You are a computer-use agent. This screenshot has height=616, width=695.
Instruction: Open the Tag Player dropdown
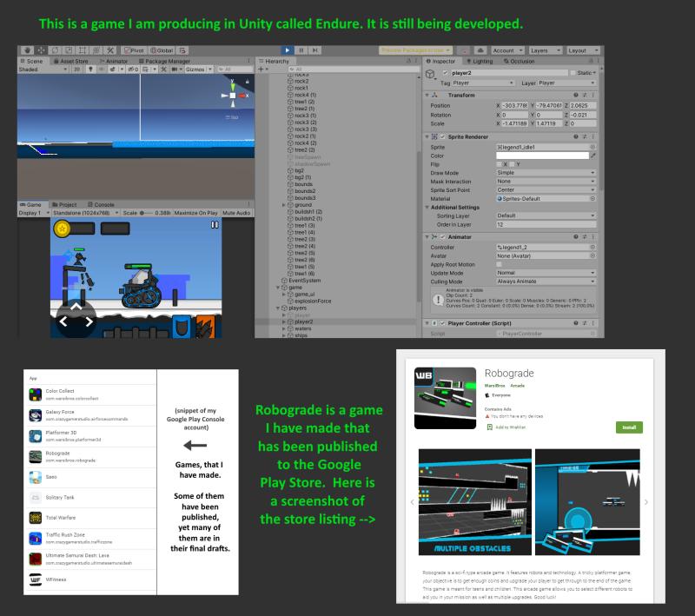(x=483, y=83)
